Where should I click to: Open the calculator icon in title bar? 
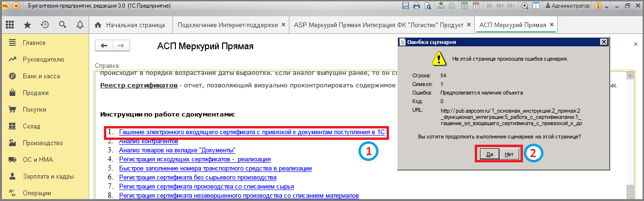464,6
